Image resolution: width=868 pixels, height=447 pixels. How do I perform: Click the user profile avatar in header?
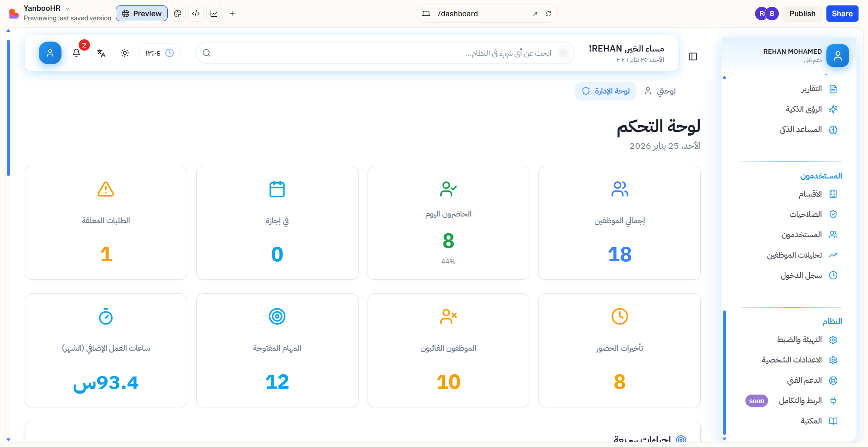50,53
